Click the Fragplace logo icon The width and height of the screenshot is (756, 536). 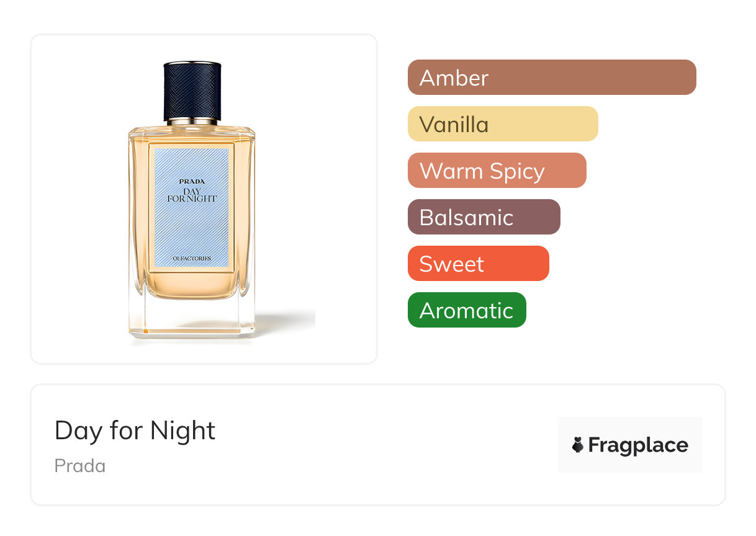[x=578, y=445]
